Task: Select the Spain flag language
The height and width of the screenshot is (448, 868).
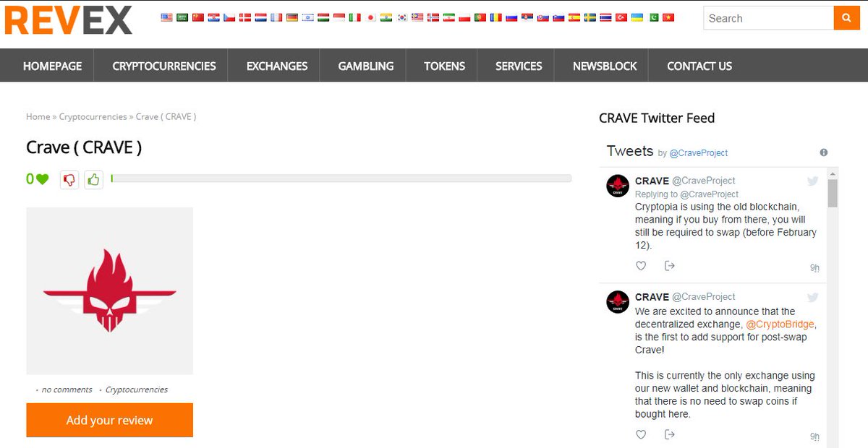Action: tap(574, 17)
